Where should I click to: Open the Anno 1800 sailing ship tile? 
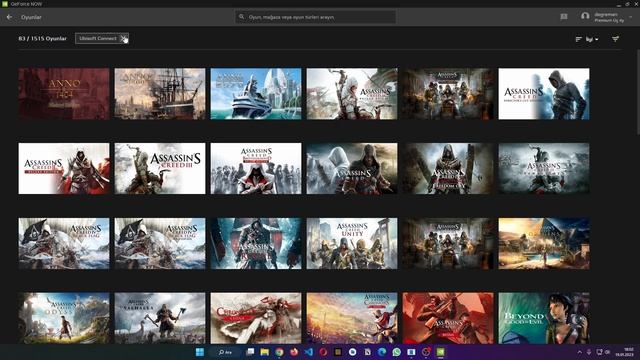(160, 94)
